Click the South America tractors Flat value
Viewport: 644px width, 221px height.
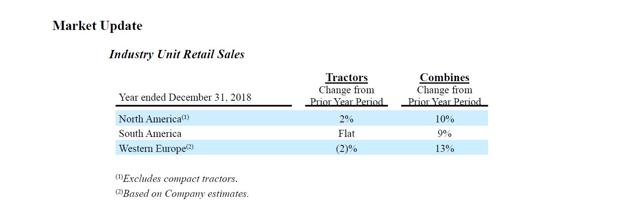346,134
